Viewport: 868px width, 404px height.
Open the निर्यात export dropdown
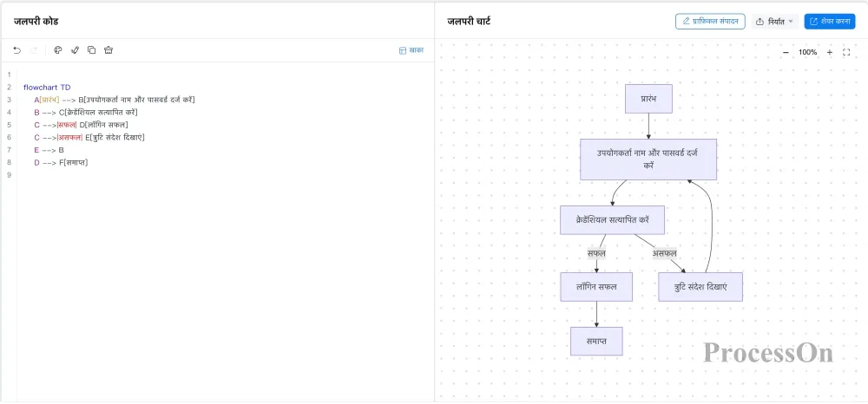point(775,22)
